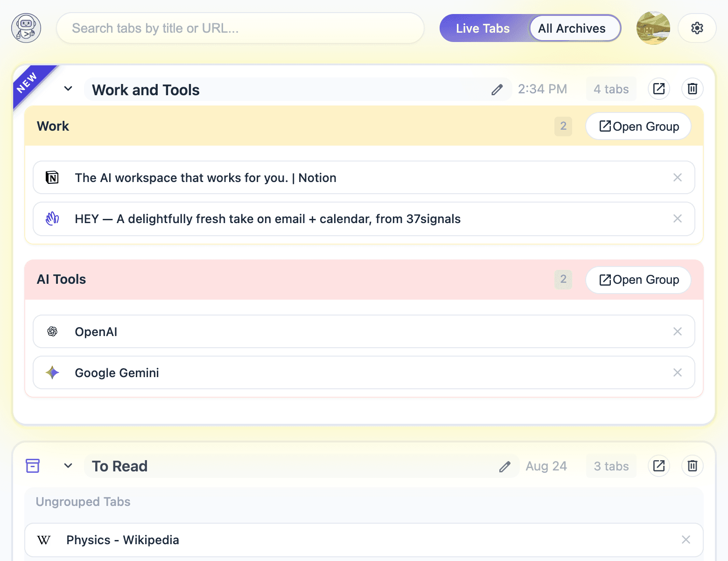Viewport: 728px width, 561px height.
Task: Switch to Live Tabs view
Action: pyautogui.click(x=483, y=28)
